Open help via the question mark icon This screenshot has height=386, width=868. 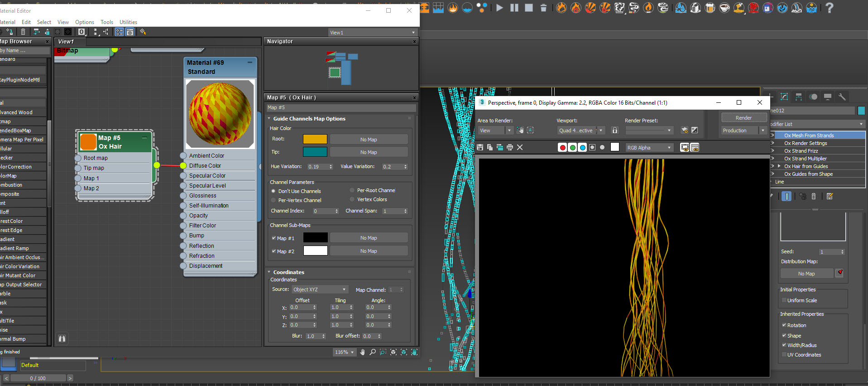[x=829, y=8]
